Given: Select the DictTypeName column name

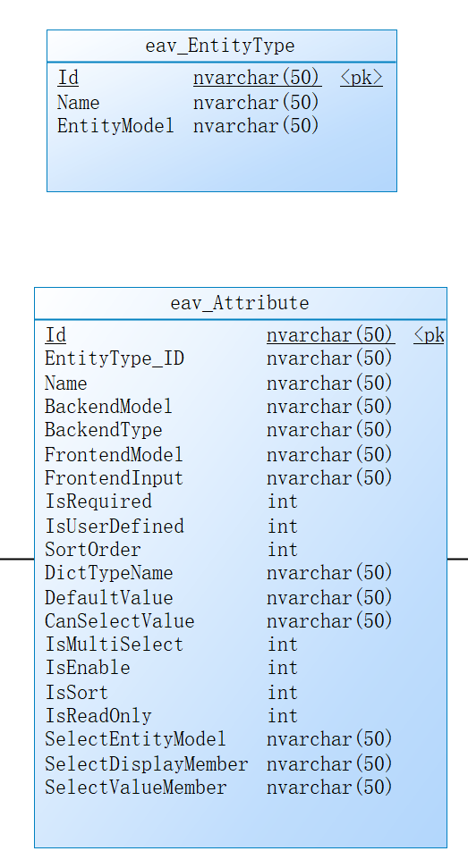Looking at the screenshot, I should 108,573.
